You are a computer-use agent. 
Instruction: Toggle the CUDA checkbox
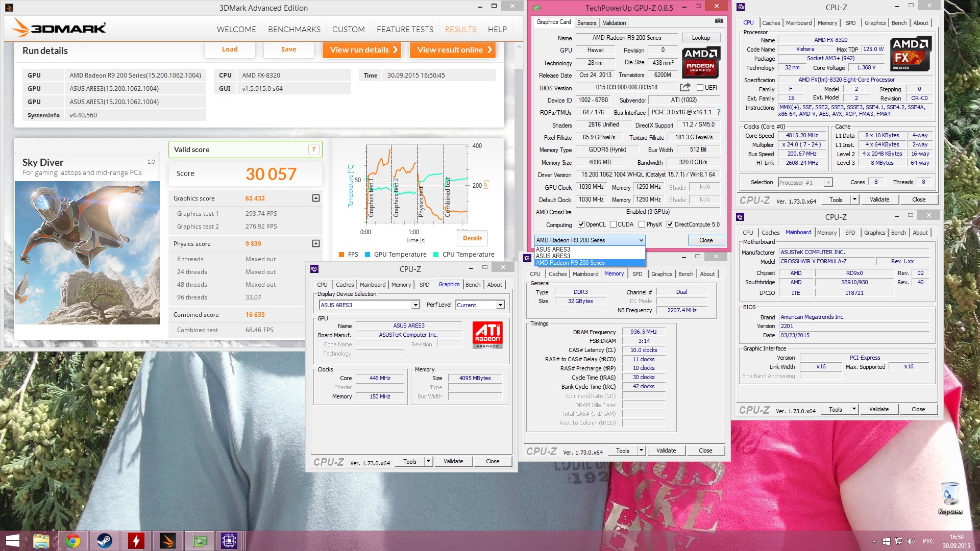coord(613,224)
